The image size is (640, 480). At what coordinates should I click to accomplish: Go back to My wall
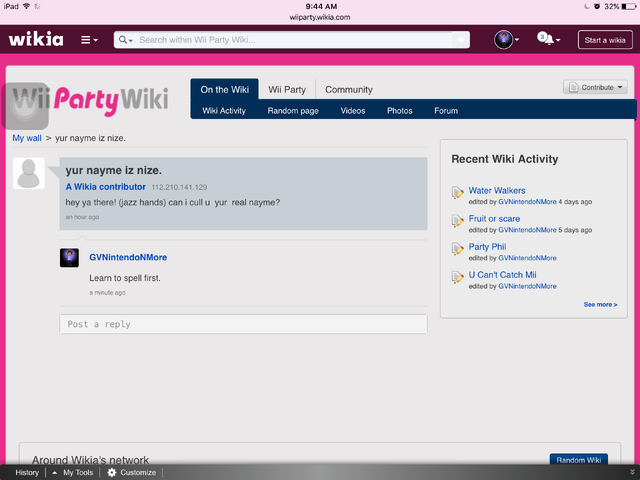click(x=27, y=138)
